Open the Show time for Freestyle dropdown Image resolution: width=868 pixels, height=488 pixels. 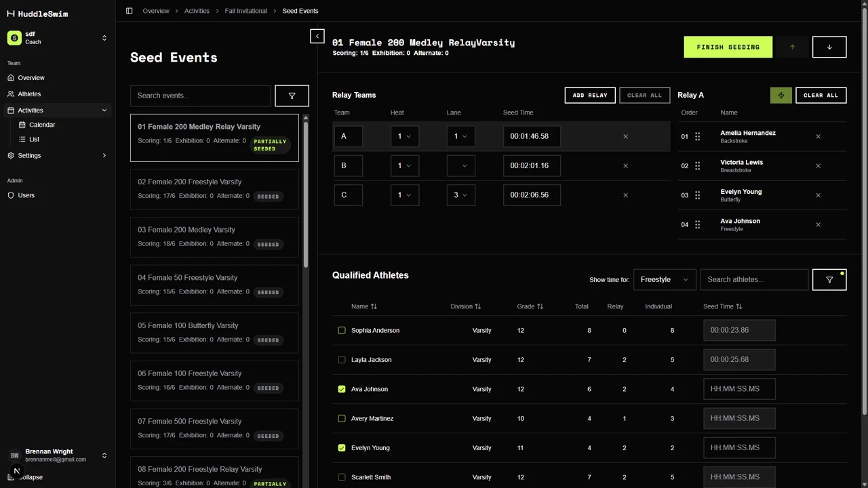pyautogui.click(x=664, y=279)
